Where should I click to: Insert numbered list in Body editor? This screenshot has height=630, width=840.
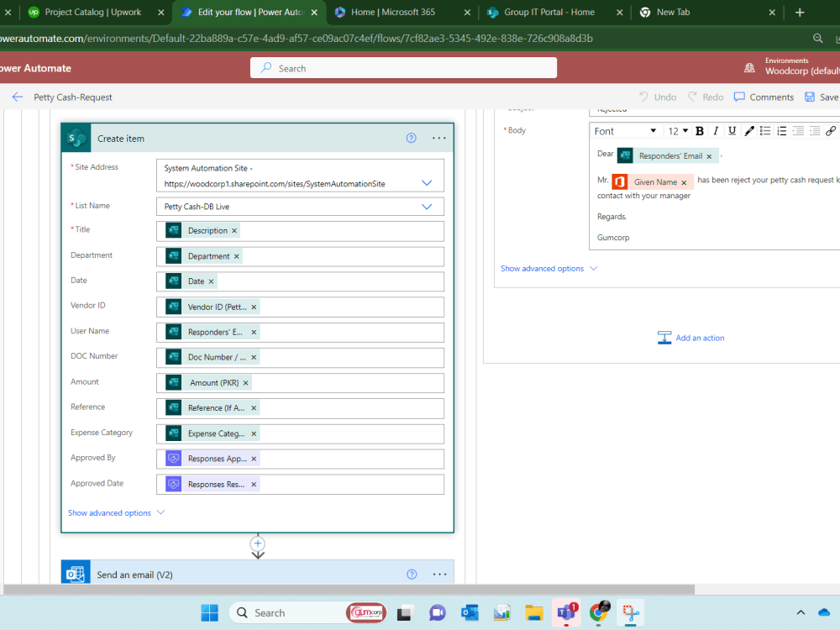coord(781,131)
